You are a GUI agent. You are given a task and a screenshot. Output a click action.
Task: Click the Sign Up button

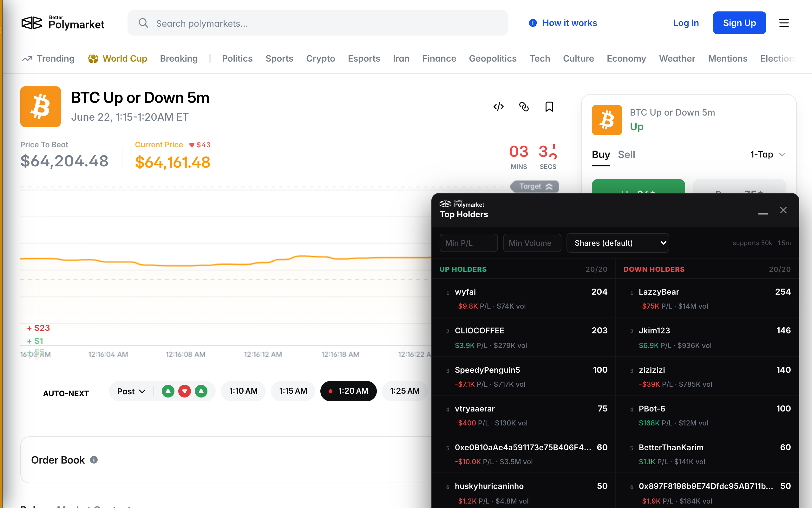(739, 23)
